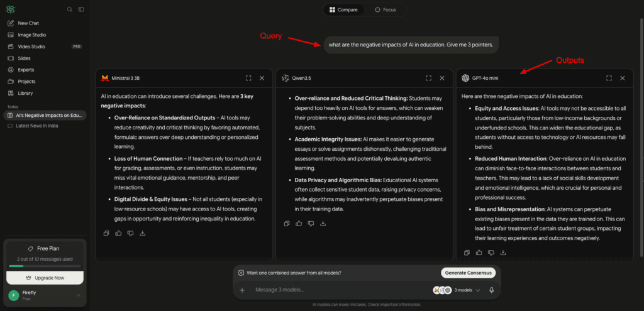
Task: Click the Firefly profile avatar
Action: point(14,296)
